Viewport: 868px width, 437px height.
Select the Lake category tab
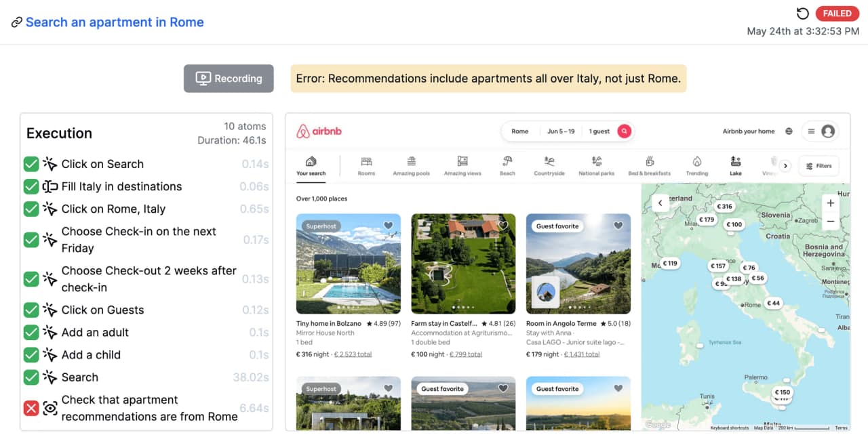[x=736, y=166]
